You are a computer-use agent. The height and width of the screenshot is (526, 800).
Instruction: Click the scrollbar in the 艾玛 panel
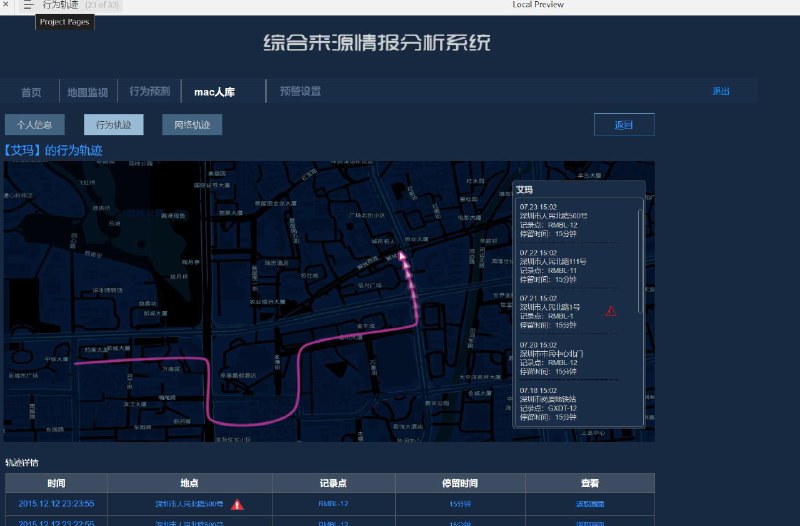(x=640, y=261)
